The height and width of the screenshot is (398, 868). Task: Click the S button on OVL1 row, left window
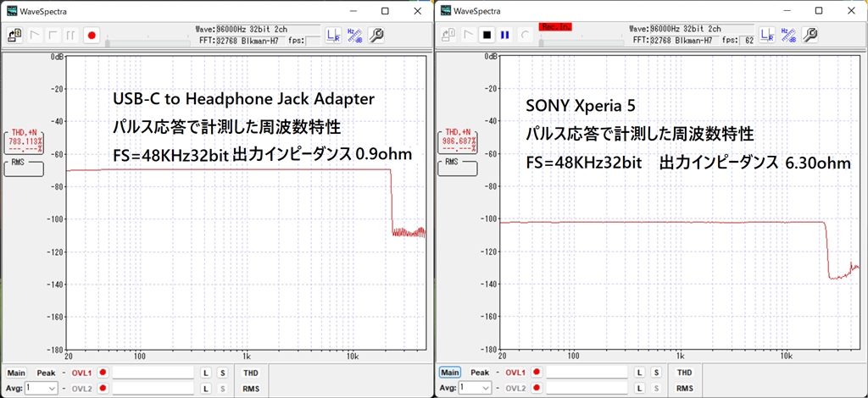(x=222, y=373)
